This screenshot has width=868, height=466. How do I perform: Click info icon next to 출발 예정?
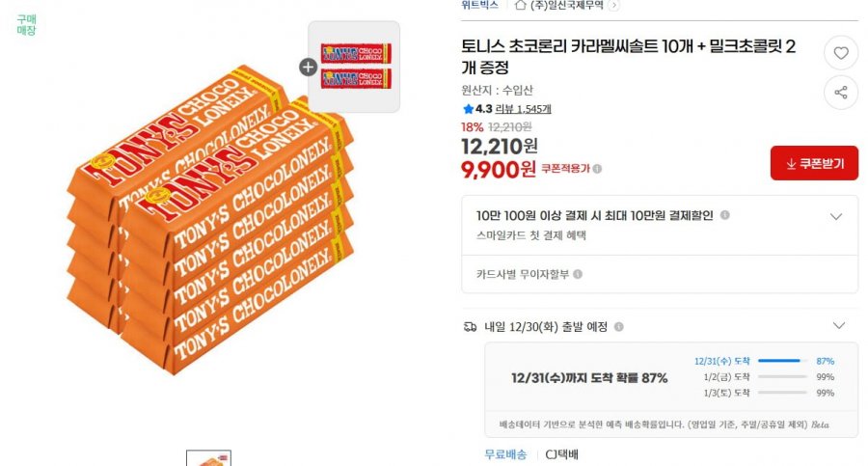pos(619,327)
